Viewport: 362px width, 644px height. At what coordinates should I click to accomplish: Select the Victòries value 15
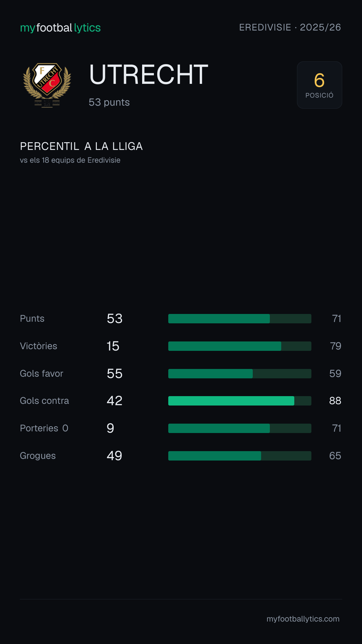tap(113, 346)
